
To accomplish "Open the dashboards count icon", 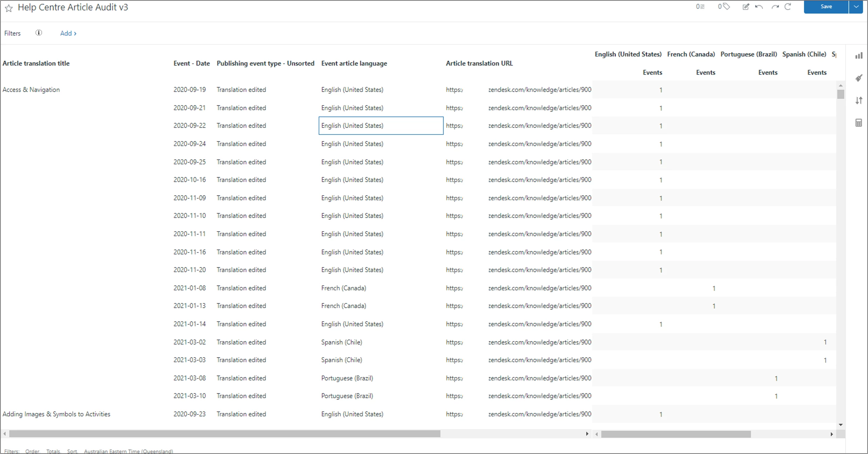I will coord(700,7).
